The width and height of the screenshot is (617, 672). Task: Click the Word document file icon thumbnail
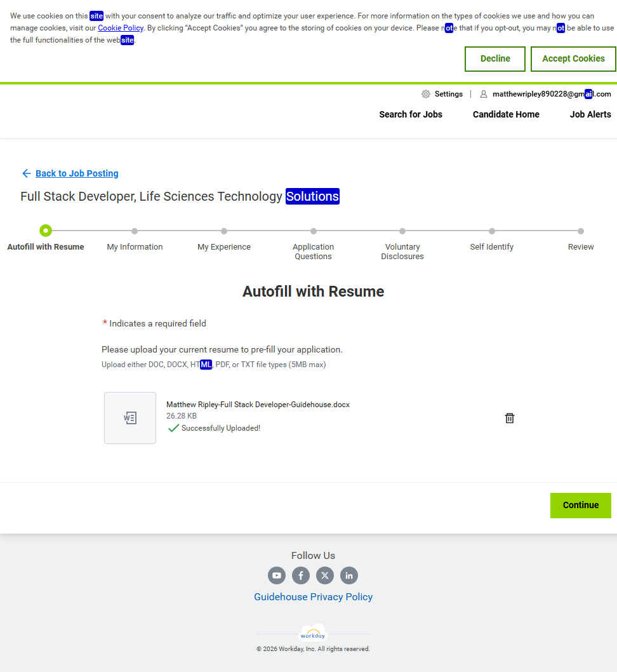coord(130,418)
